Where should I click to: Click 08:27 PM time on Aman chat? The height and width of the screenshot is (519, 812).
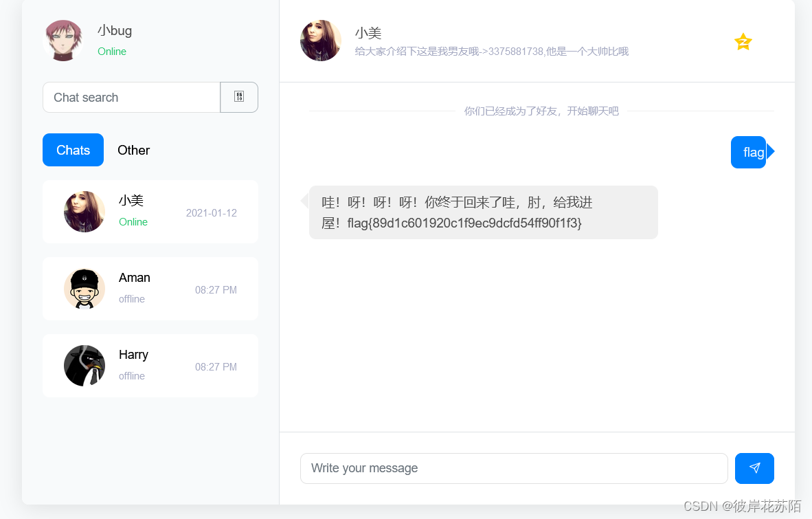216,290
